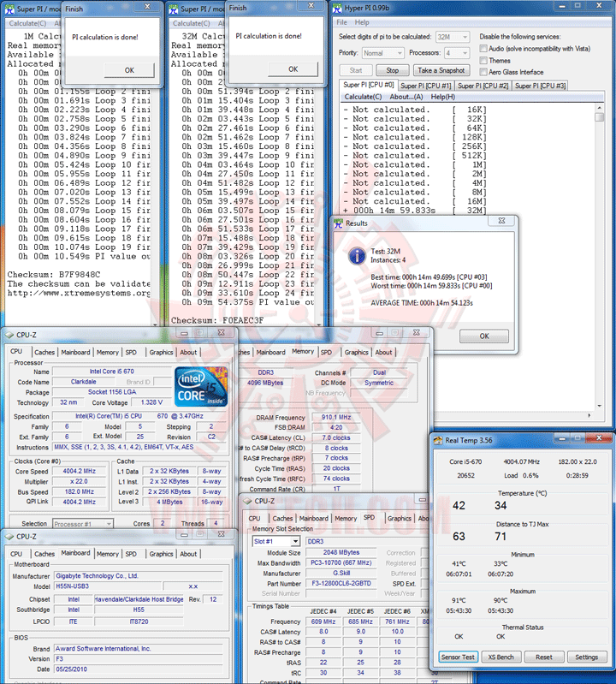Click the Core Speed 4004.2 MHz field
The width and height of the screenshot is (616, 684).
tap(79, 472)
